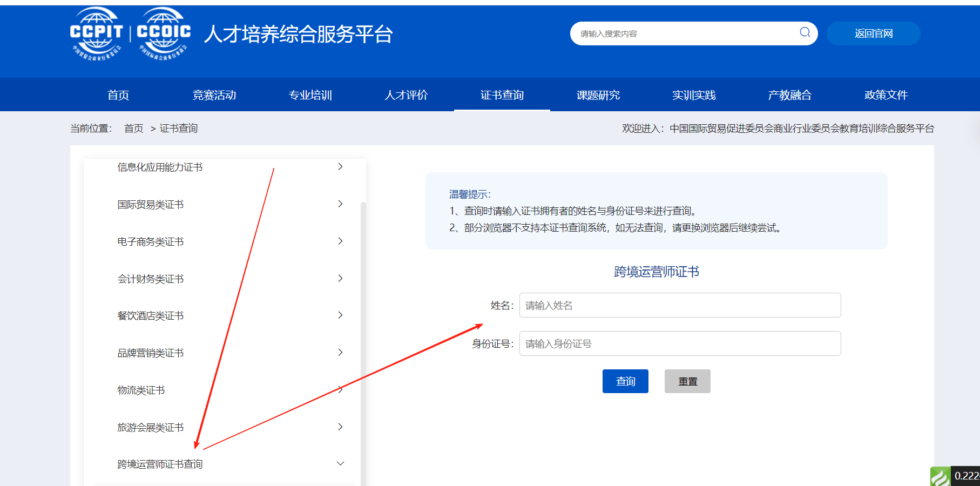The height and width of the screenshot is (486, 980).
Task: Collapse the 跨境运营师证书查询 section
Action: coord(340,464)
